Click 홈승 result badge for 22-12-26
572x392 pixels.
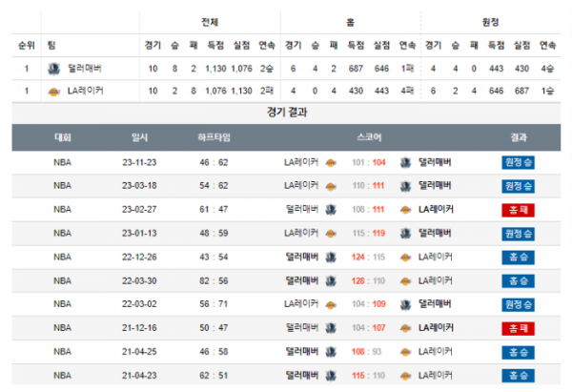pyautogui.click(x=518, y=258)
